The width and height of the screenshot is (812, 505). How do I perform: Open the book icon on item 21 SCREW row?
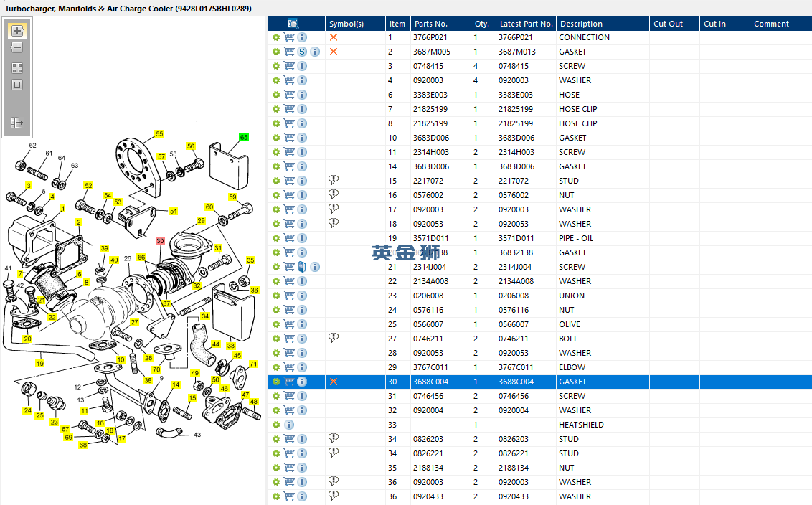tap(302, 267)
